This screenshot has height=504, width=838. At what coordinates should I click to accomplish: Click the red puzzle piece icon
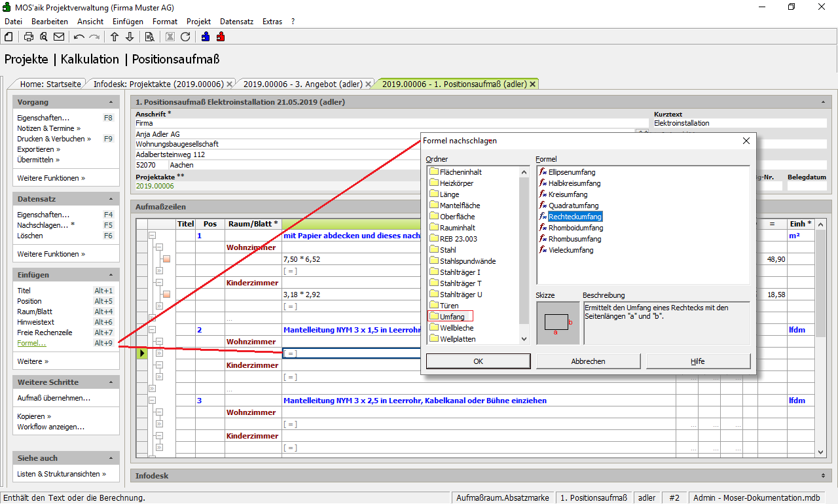coord(221,37)
